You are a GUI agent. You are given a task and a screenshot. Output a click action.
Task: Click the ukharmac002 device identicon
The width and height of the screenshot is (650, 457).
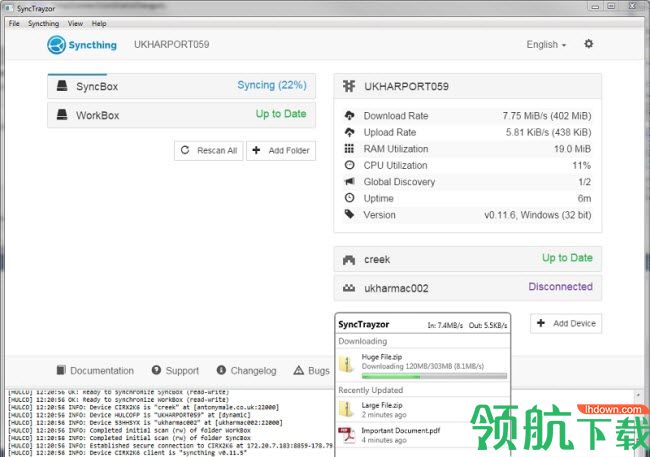pyautogui.click(x=349, y=288)
